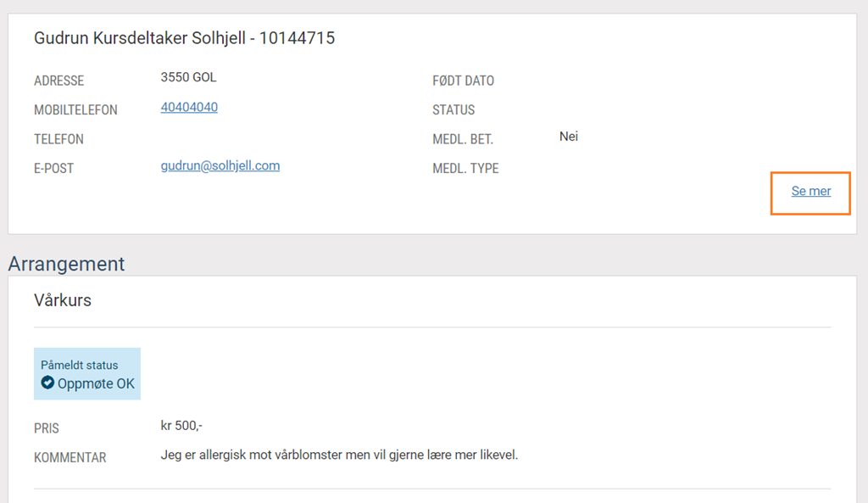This screenshot has height=503, width=868.
Task: Click the KOMMENTAR field label
Action: tap(70, 458)
